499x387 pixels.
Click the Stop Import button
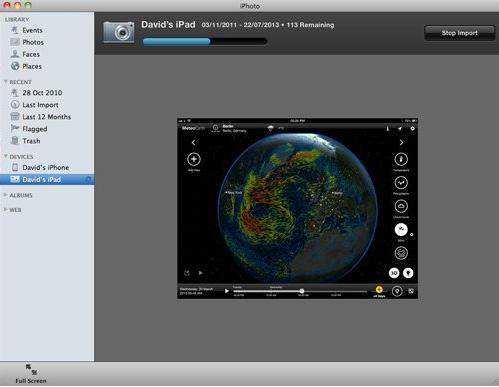pos(459,33)
